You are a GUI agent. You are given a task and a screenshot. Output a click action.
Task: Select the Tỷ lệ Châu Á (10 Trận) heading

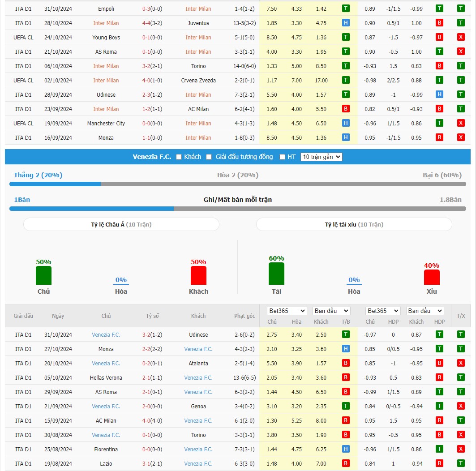tap(121, 225)
